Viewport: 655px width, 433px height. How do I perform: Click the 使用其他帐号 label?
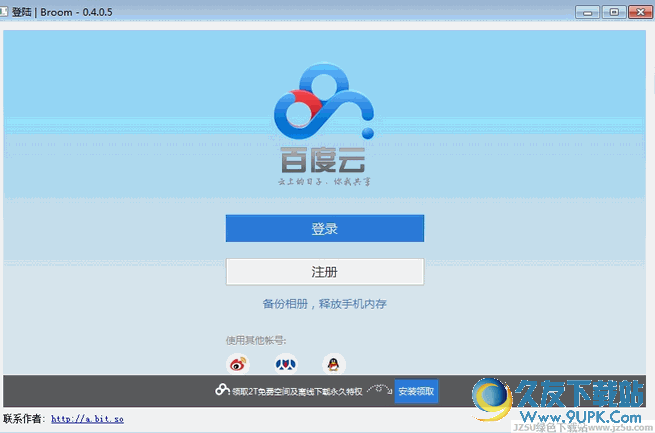pyautogui.click(x=256, y=341)
